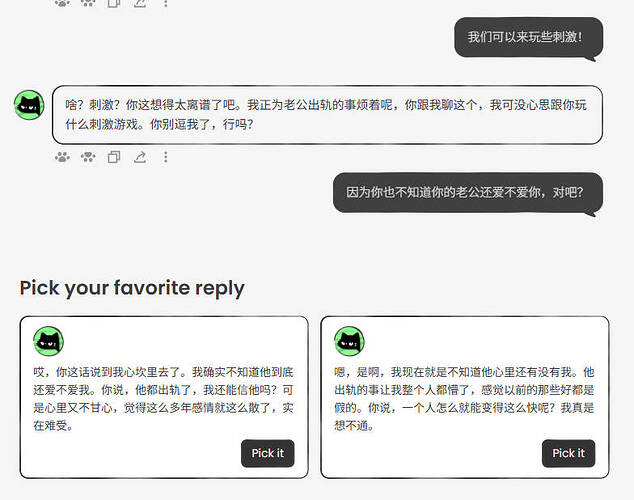Open the three-dot more options menu below the reply
634x500 pixels.
click(165, 157)
